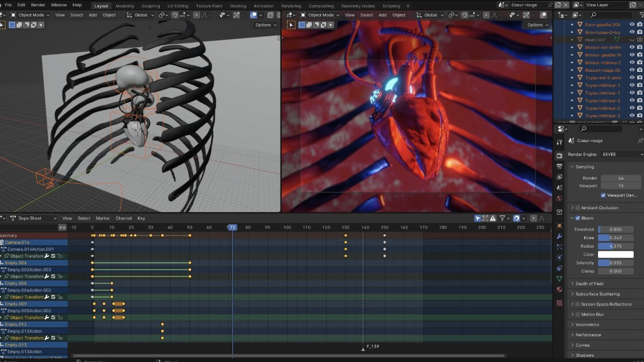Screen dimensions: 644x362
Task: Disable the Bloom checkbox
Action: (x=578, y=218)
